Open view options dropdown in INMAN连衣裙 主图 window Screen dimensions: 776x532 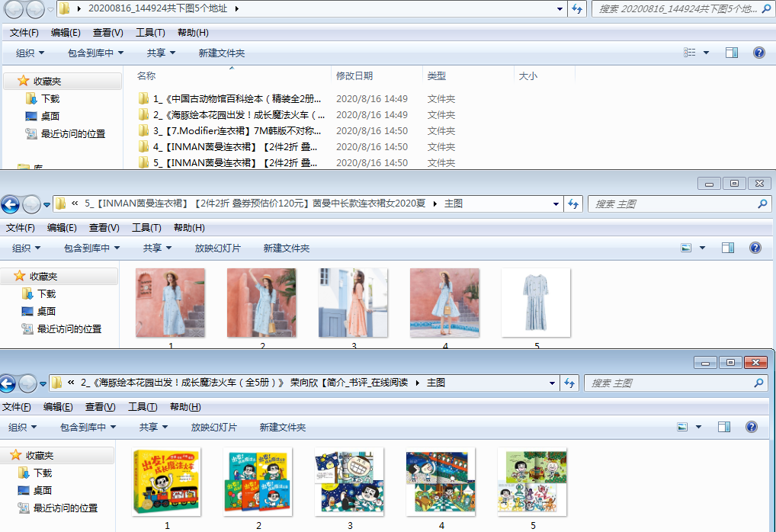tap(702, 248)
